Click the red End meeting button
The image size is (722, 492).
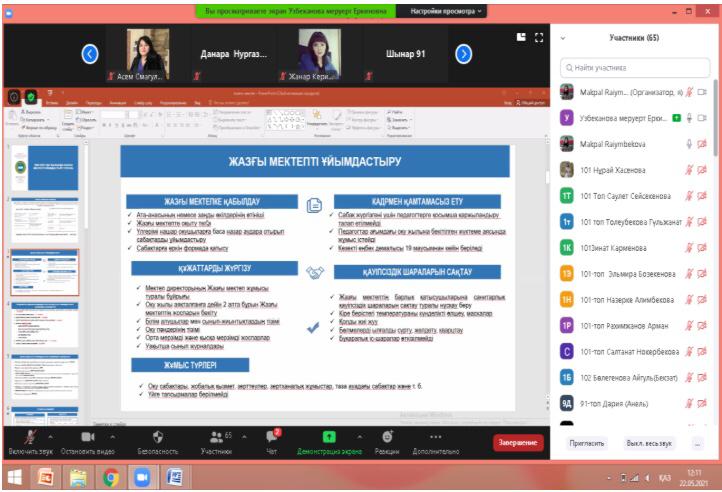[518, 442]
